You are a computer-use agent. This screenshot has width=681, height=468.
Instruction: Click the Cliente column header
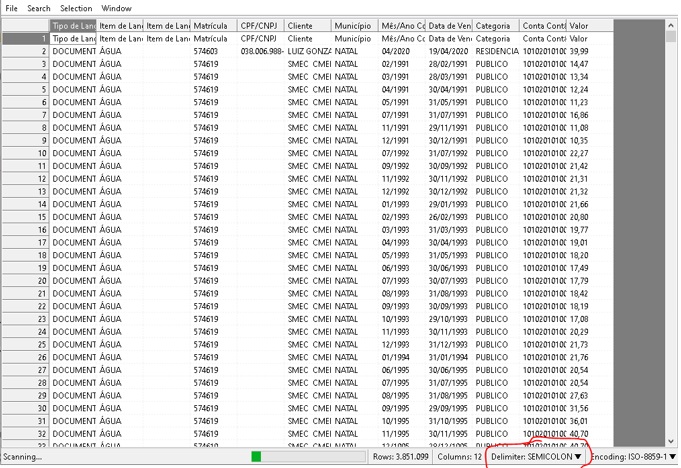tap(308, 25)
